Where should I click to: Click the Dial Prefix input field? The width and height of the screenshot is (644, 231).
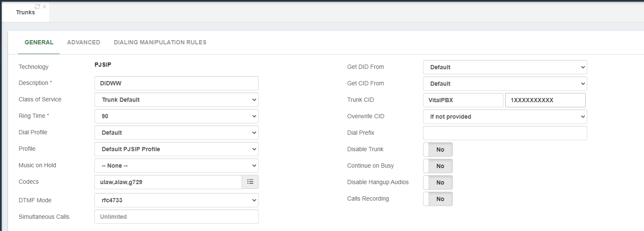tap(505, 133)
